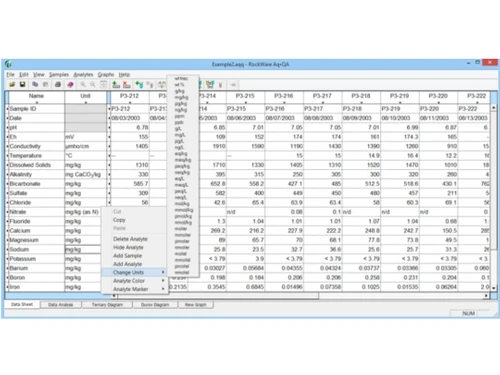Viewport: 500px width, 375px height.
Task: Switch to the Ternary Diagram tab
Action: click(x=107, y=305)
